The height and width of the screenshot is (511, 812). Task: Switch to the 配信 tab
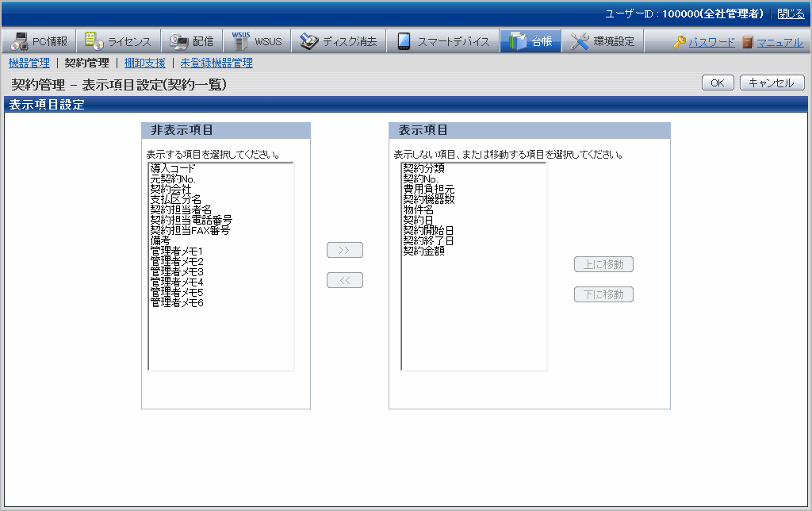(192, 41)
